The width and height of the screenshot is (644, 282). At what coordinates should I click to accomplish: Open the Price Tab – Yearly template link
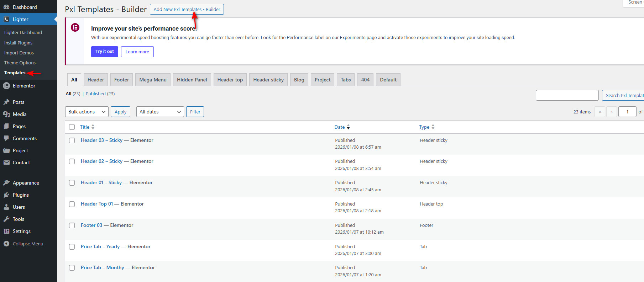click(100, 246)
